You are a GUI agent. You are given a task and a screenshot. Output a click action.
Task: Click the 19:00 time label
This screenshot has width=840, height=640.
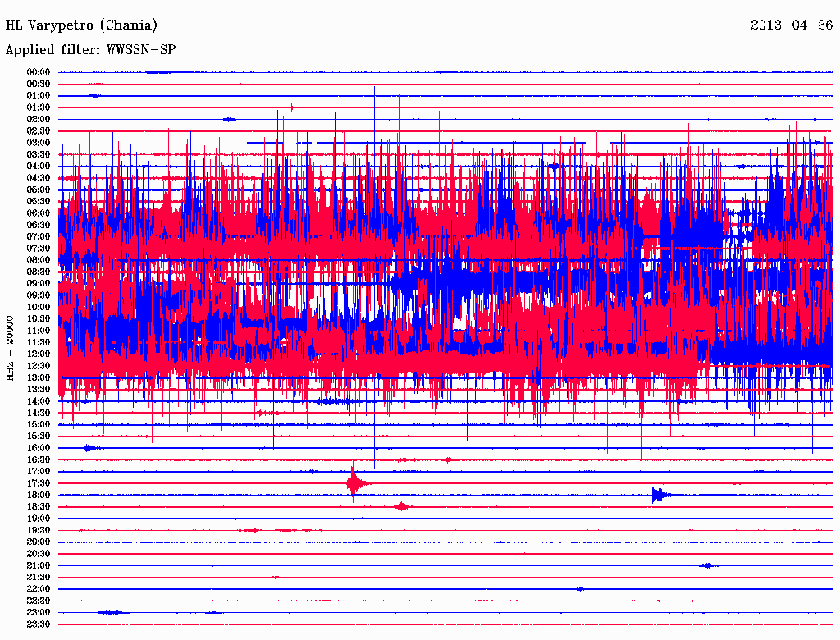[x=38, y=519]
